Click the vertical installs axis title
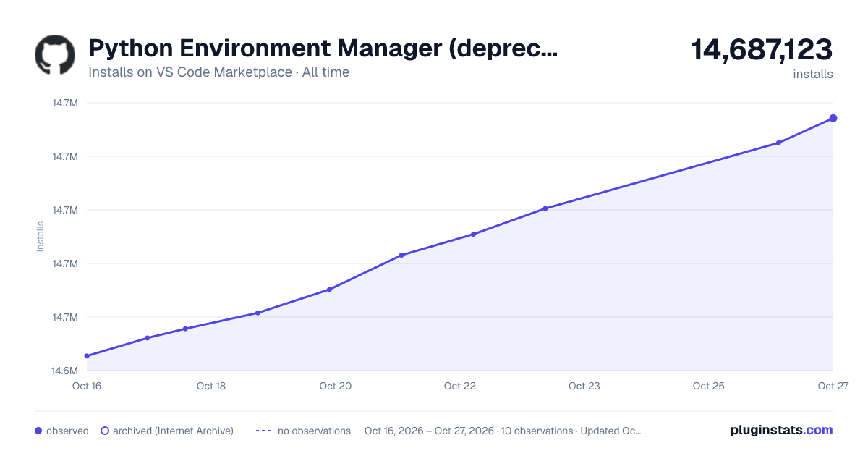The height and width of the screenshot is (456, 868). tap(41, 237)
